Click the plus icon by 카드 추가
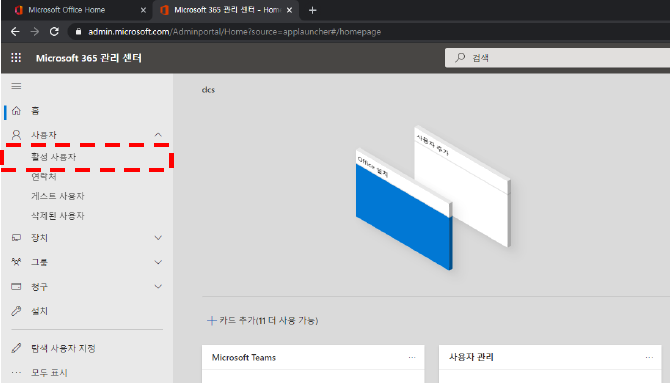Image resolution: width=670 pixels, height=383 pixels. (212, 321)
